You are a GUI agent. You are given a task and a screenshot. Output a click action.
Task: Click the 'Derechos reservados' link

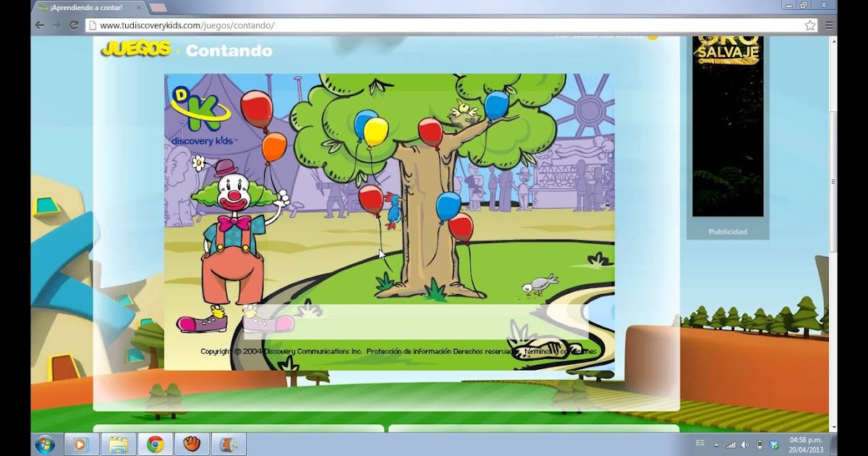coord(487,351)
